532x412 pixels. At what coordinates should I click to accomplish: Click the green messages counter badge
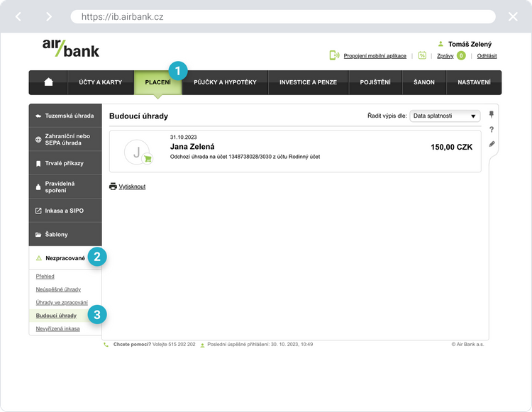coord(461,55)
